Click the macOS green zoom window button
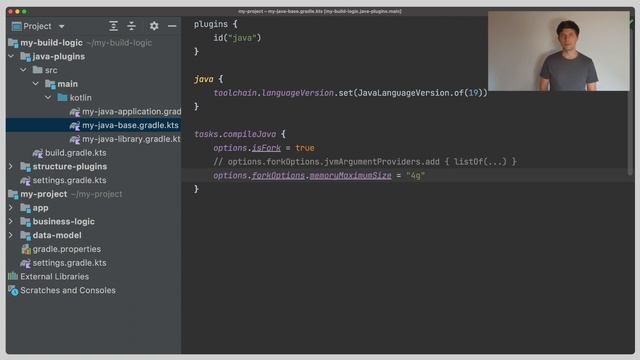 point(24,11)
